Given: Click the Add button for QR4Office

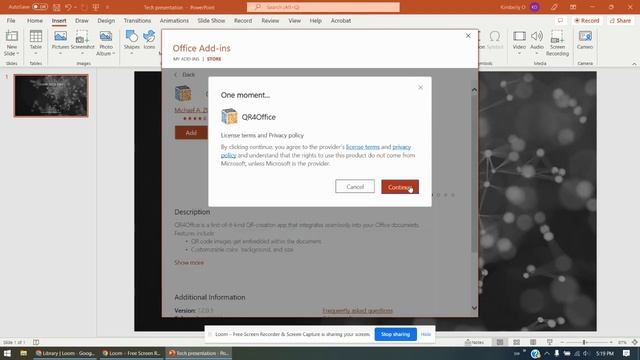Looking at the screenshot, I should tap(191, 133).
